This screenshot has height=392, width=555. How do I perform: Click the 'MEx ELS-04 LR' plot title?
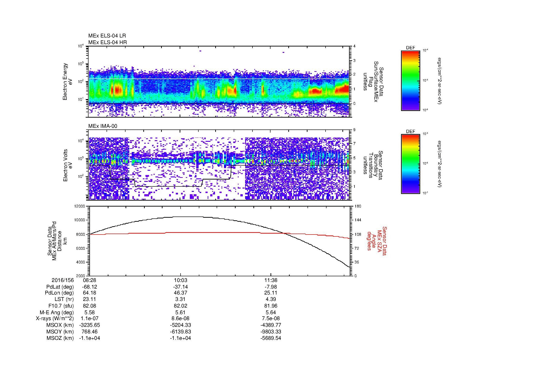[107, 36]
